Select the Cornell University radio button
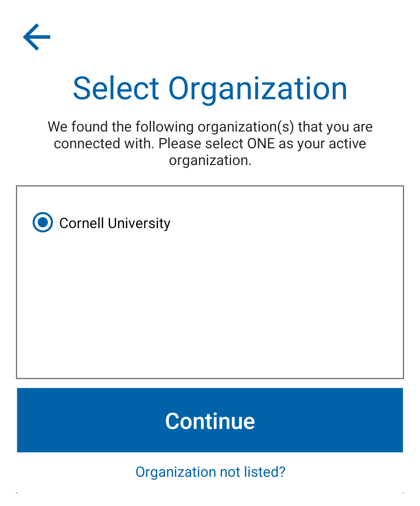This screenshot has width=420, height=506. coord(43,222)
